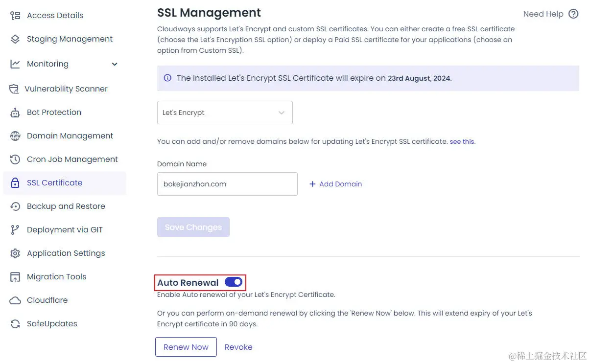590x364 pixels.
Task: Open the 'see this' help link
Action: [x=462, y=141]
